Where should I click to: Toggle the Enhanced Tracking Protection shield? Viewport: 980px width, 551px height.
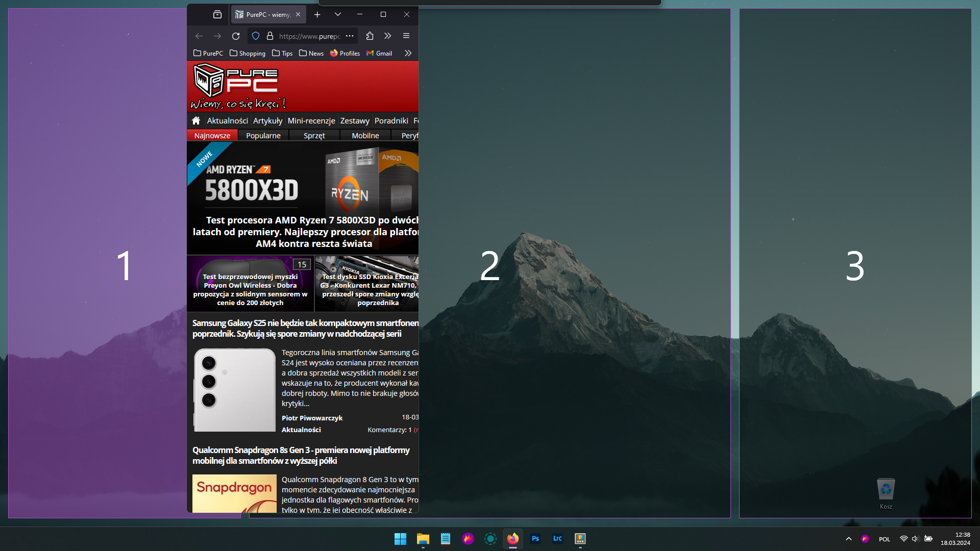[255, 36]
